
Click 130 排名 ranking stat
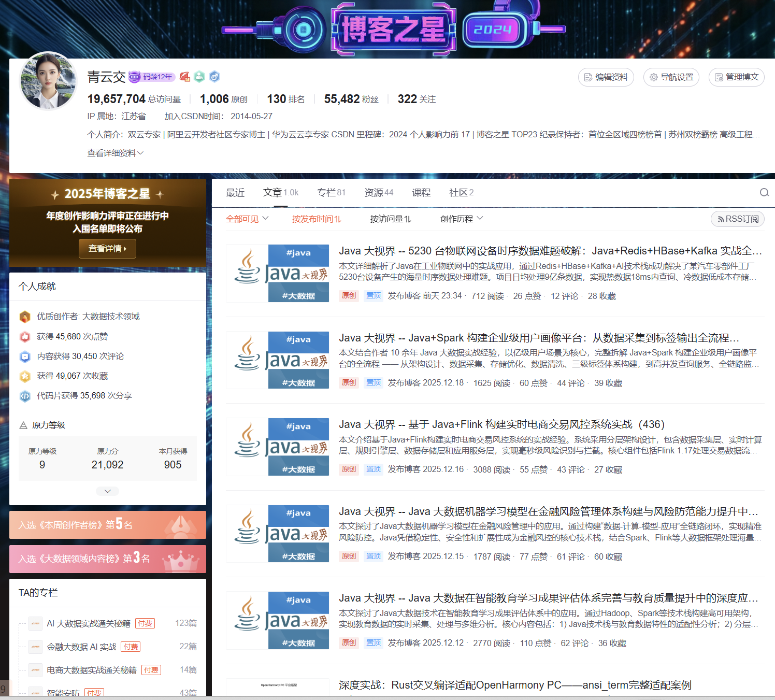pyautogui.click(x=285, y=99)
